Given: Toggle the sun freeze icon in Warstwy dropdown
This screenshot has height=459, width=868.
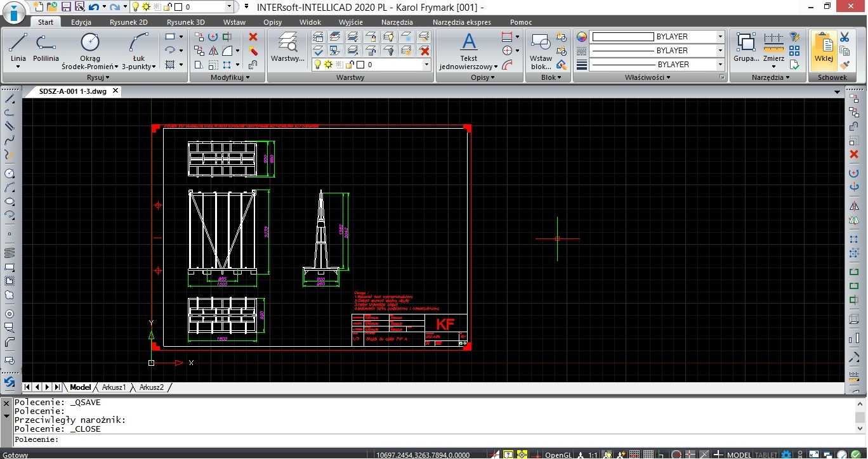Looking at the screenshot, I should point(329,65).
